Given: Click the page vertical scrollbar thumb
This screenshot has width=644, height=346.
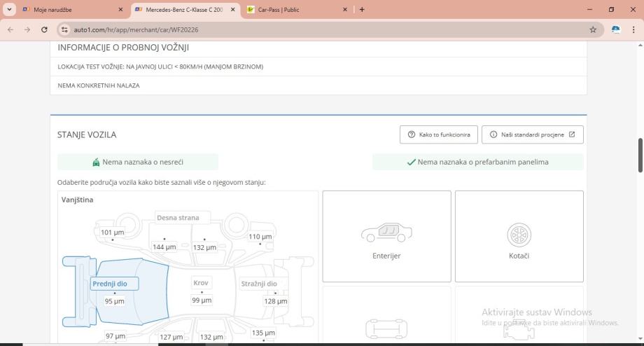Looking at the screenshot, I should click(640, 155).
